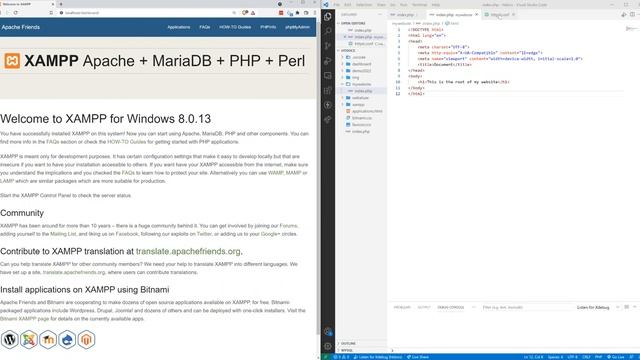The width and height of the screenshot is (640, 360).
Task: Click the remote indicator in the status bar corner
Action: [x=325, y=357]
